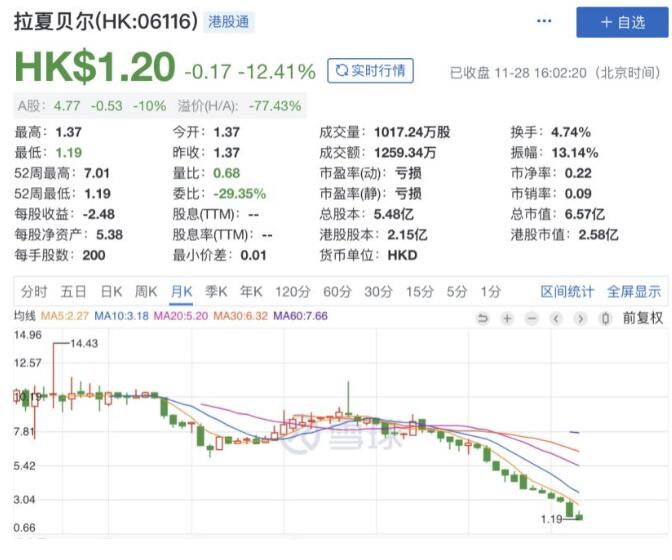Add stock to watchlist with 自选 button
The height and width of the screenshot is (560, 672).
click(622, 22)
